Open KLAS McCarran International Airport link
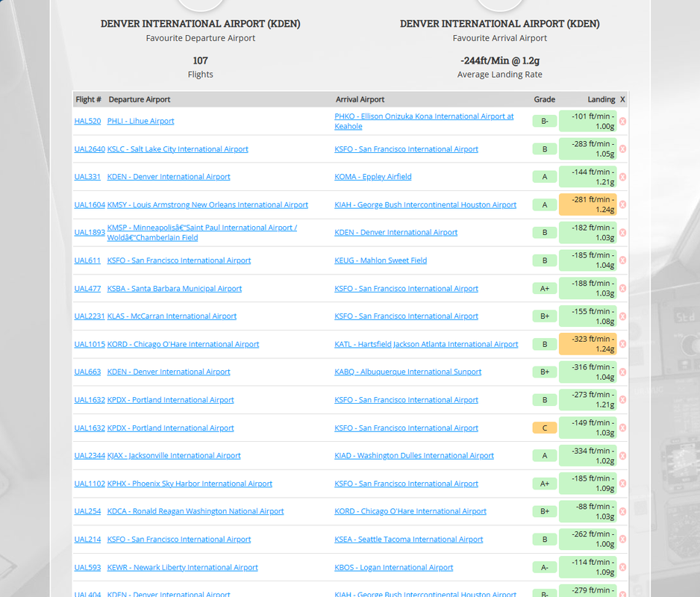Image resolution: width=700 pixels, height=597 pixels. tap(172, 316)
